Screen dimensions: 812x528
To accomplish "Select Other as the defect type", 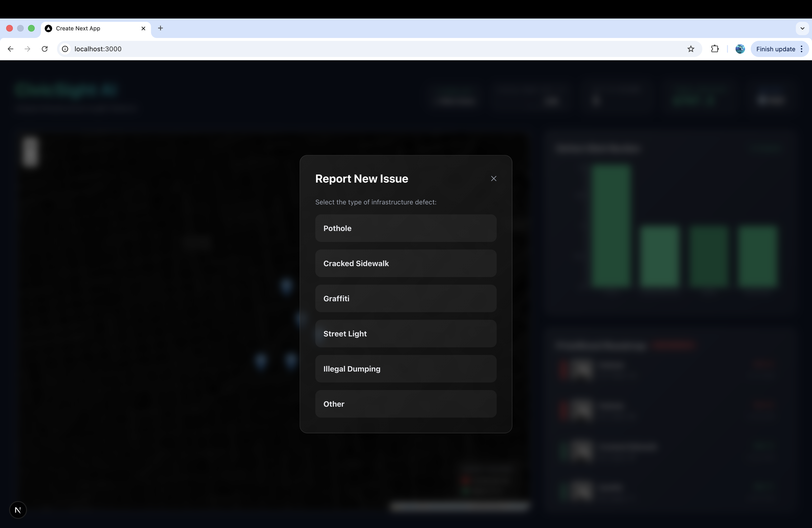I will 405,404.
